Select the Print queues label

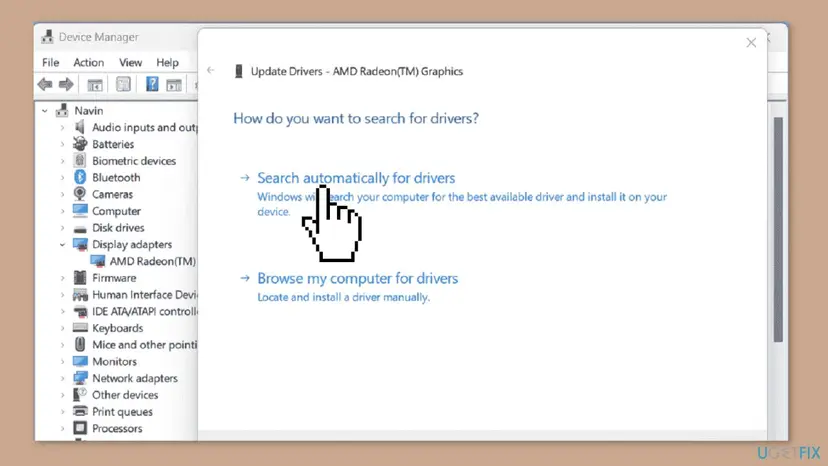tap(123, 412)
